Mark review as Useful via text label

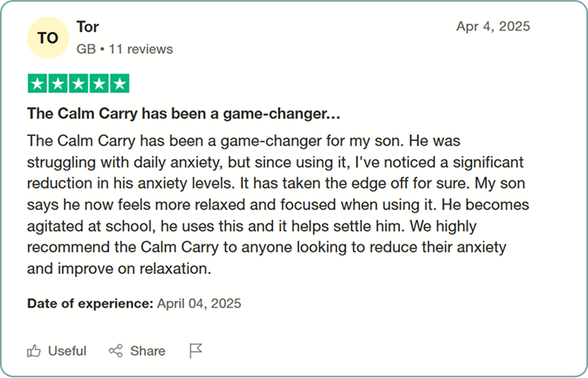[x=67, y=351]
